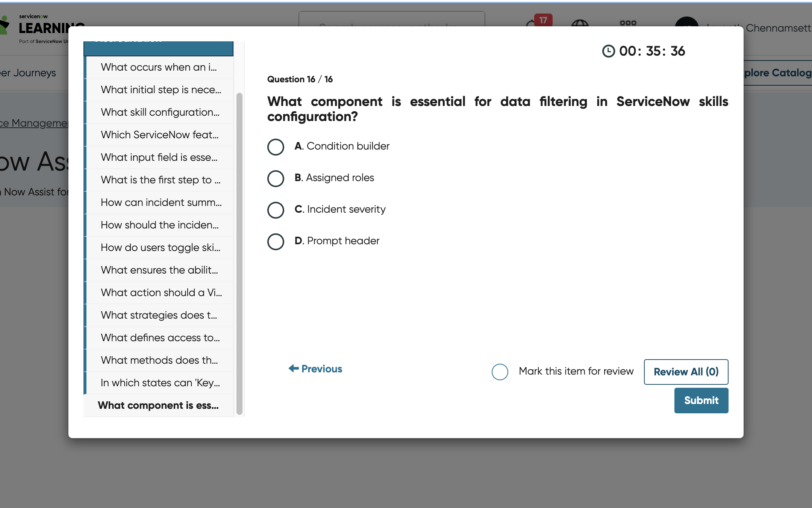Image resolution: width=812 pixels, height=508 pixels.
Task: Click the Submit button
Action: [701, 400]
